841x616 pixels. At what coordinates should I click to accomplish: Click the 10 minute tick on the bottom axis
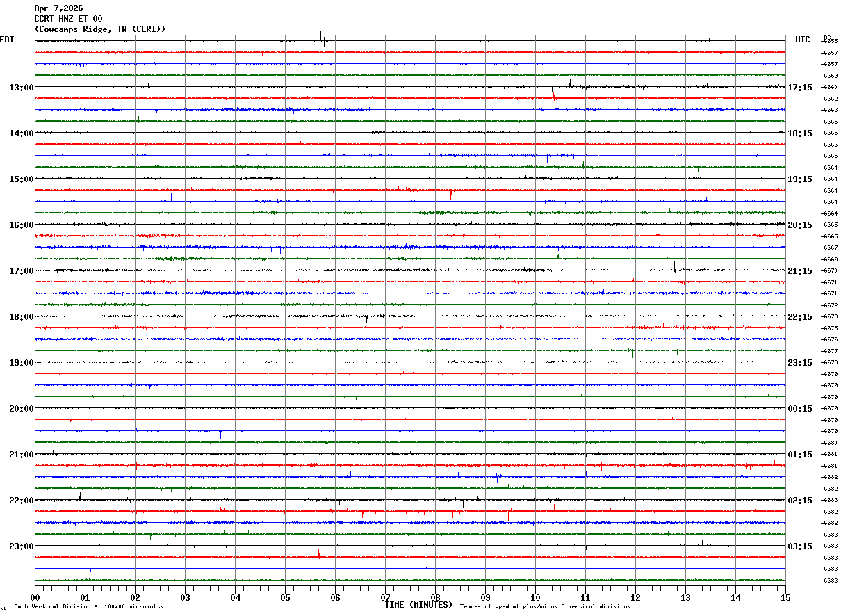click(535, 597)
